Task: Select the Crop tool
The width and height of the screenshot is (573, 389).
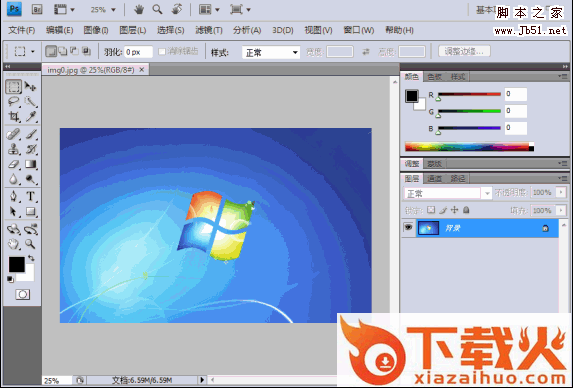Action: pos(14,116)
